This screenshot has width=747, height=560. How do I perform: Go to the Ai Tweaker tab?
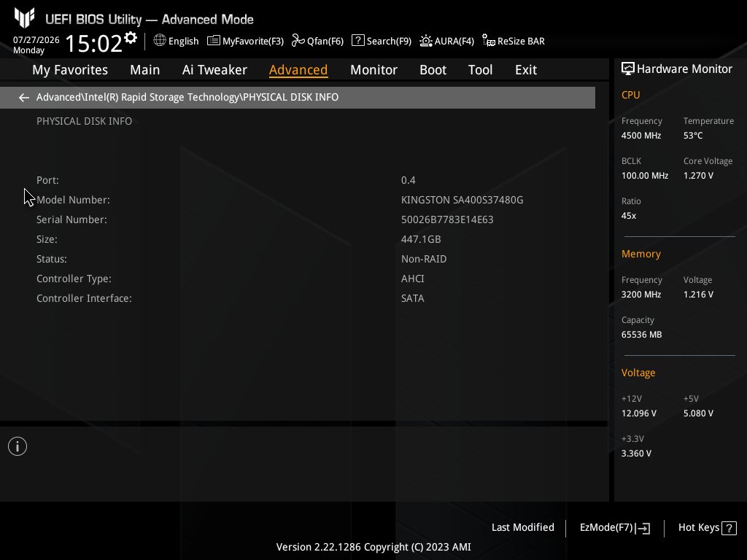(x=214, y=70)
